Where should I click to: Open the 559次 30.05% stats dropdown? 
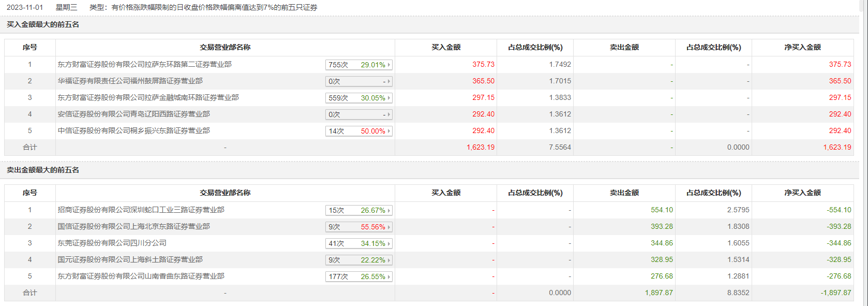click(359, 98)
